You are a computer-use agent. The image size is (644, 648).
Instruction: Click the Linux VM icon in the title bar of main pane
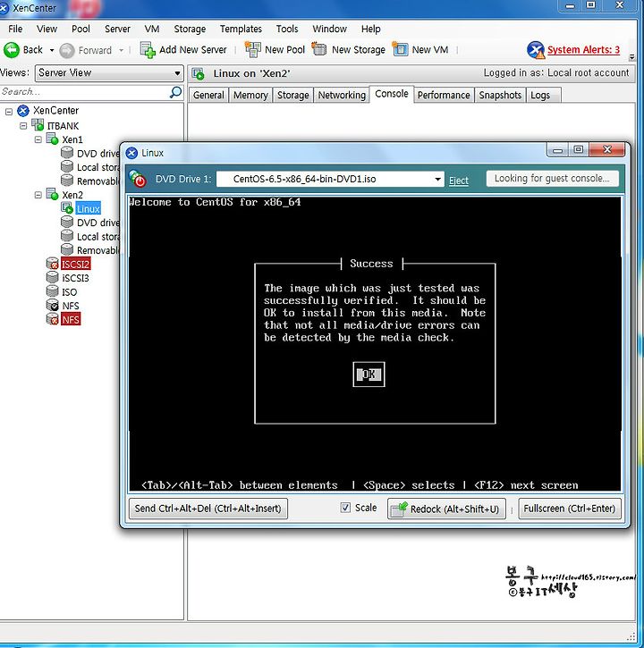tap(199, 74)
